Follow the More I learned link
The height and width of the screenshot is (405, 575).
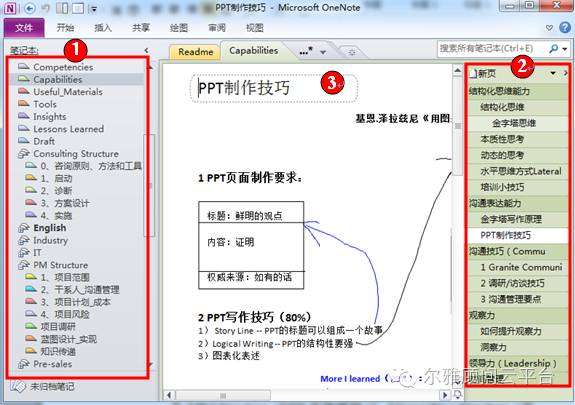point(350,379)
